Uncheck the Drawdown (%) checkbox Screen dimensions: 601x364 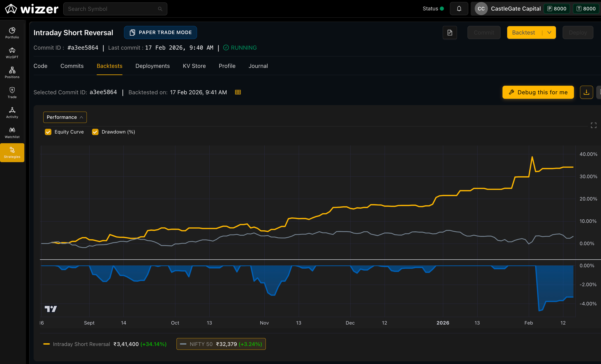pyautogui.click(x=95, y=132)
